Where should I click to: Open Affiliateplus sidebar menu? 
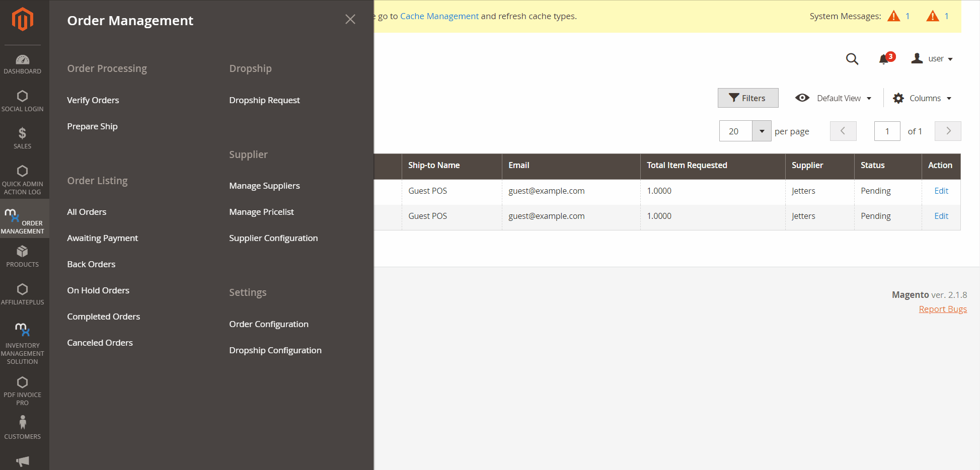click(23, 294)
